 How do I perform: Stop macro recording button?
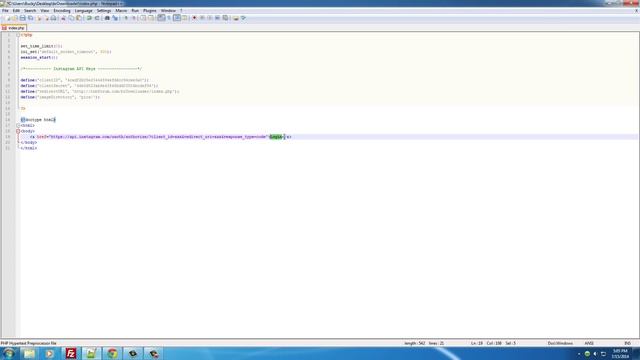point(202,18)
